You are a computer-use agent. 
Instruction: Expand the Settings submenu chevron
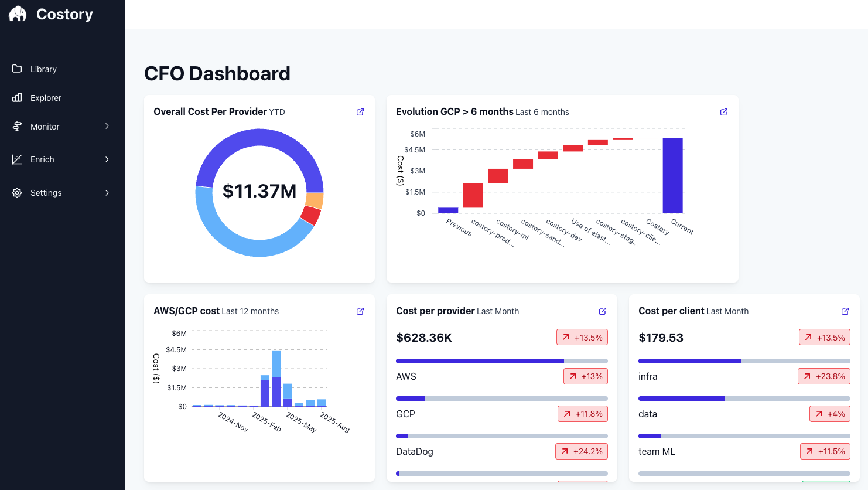107,193
